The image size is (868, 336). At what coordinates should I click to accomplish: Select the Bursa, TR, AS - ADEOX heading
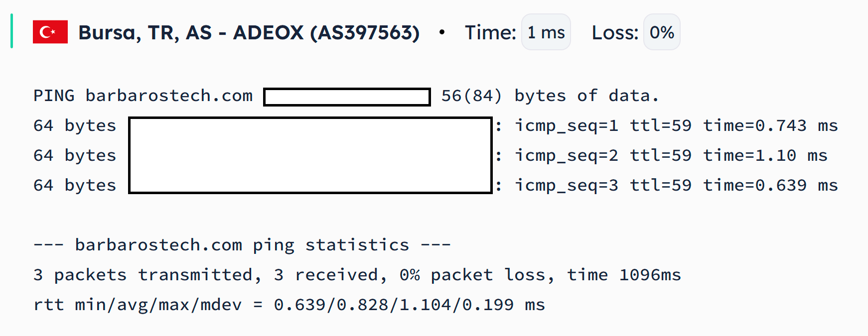tap(249, 33)
